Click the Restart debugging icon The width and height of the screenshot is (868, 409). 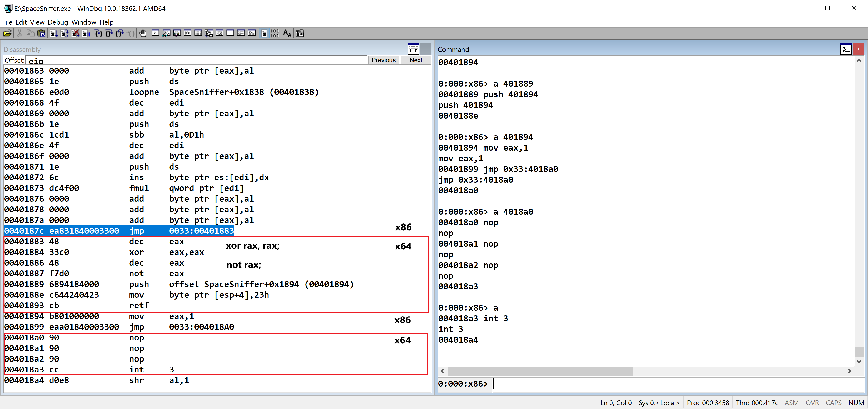(x=64, y=33)
